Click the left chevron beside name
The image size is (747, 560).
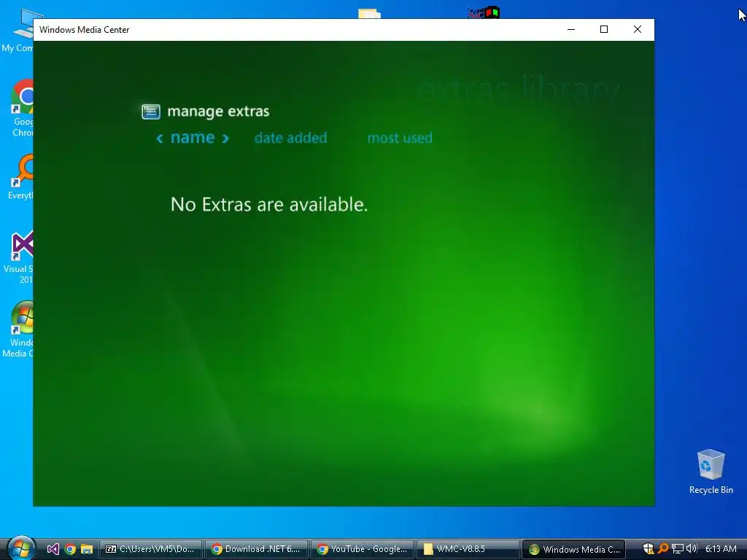pos(160,139)
